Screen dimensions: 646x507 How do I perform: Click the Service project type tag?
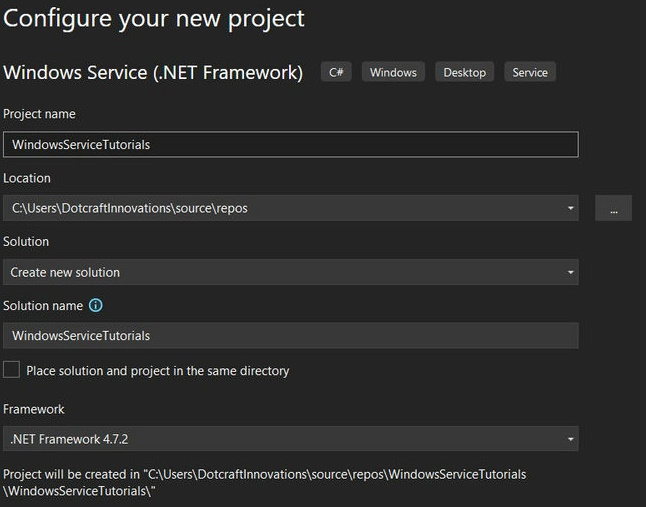[530, 72]
